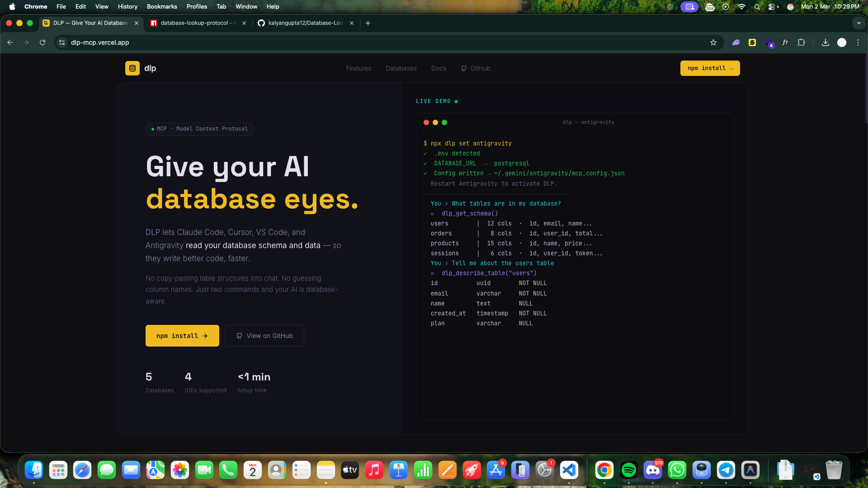Viewport: 868px width, 488px height.
Task: Click hero npm install arrow button
Action: click(182, 336)
